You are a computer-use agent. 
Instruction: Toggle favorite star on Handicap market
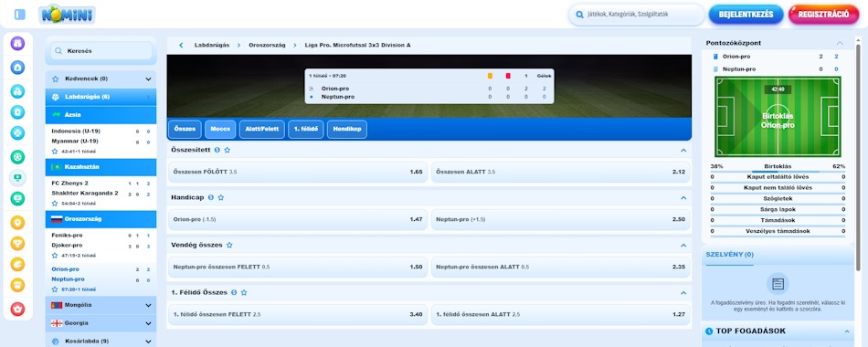click(221, 197)
